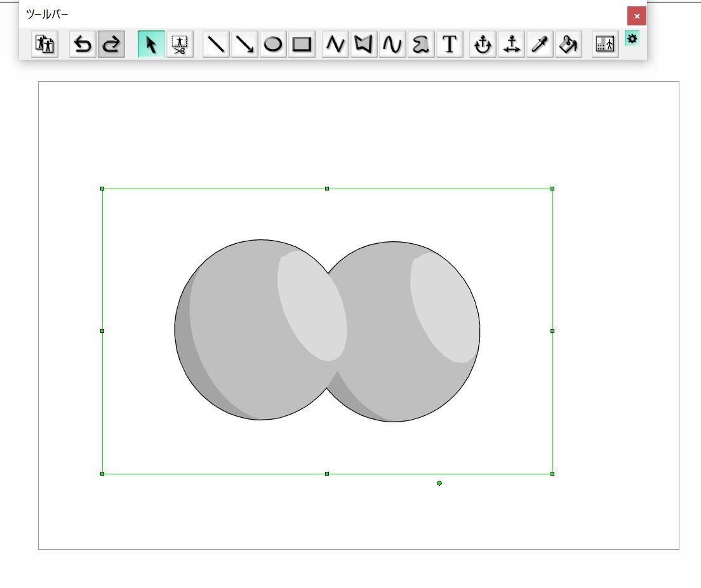Activate the Text tool
The width and height of the screenshot is (701, 588).
(x=449, y=44)
